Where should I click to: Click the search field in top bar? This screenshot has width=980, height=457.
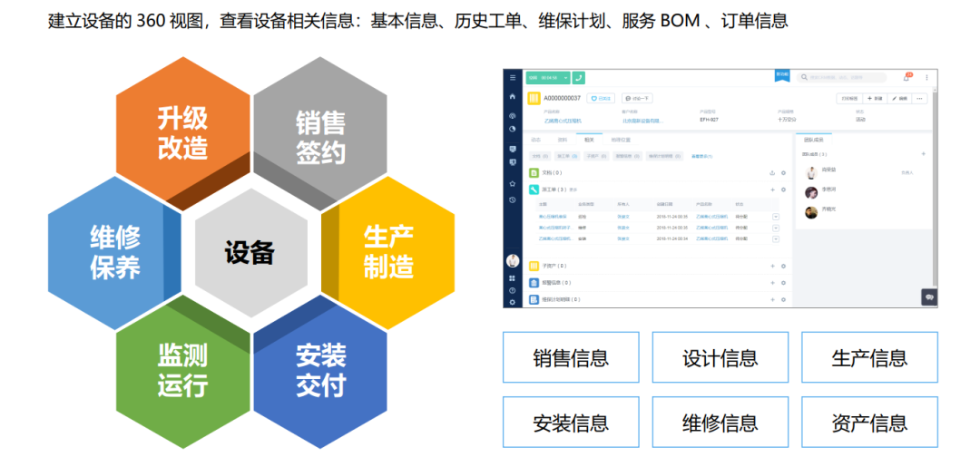[842, 77]
